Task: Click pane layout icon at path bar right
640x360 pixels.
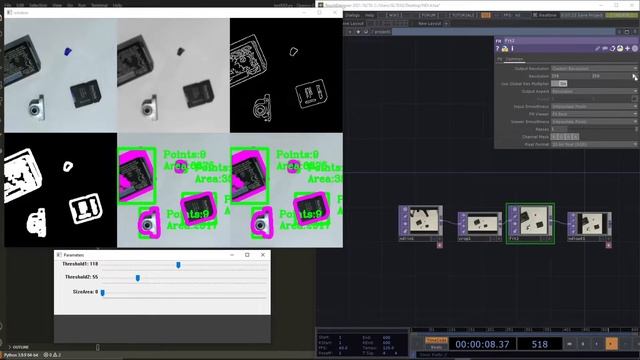Action: click(x=627, y=31)
